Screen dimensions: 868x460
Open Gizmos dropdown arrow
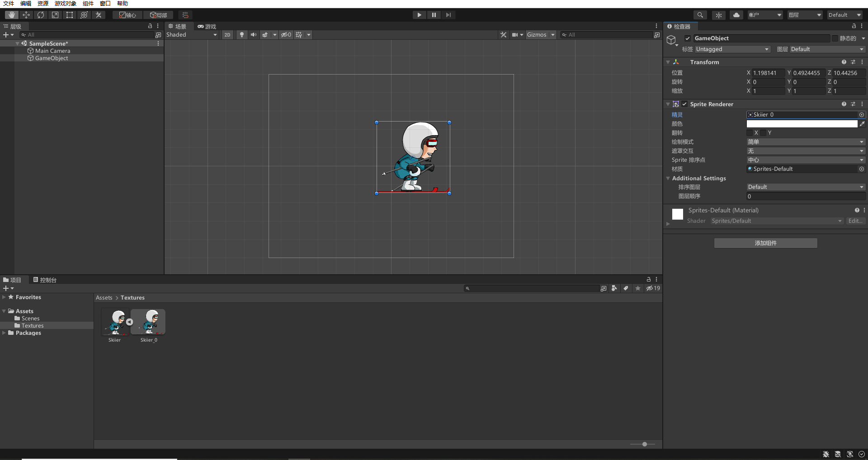click(x=553, y=35)
